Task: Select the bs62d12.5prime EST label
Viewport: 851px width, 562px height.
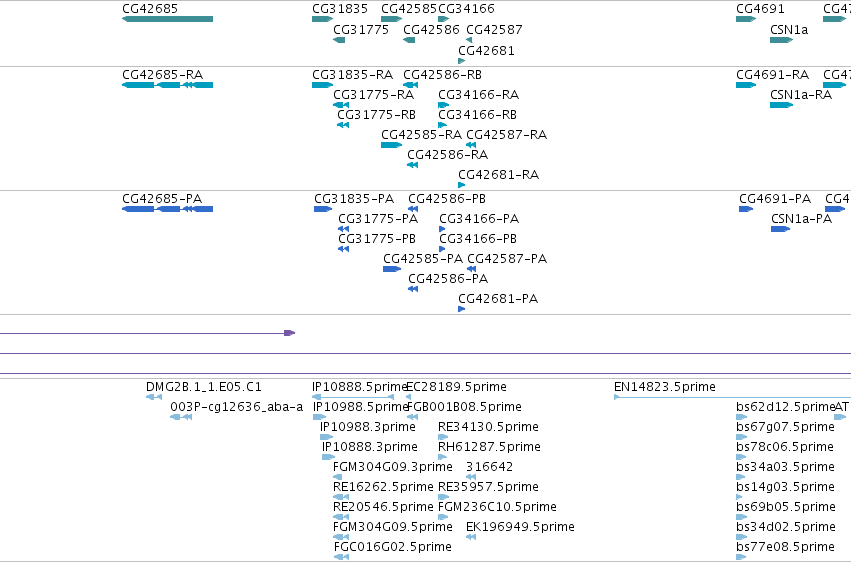Action: coord(785,407)
